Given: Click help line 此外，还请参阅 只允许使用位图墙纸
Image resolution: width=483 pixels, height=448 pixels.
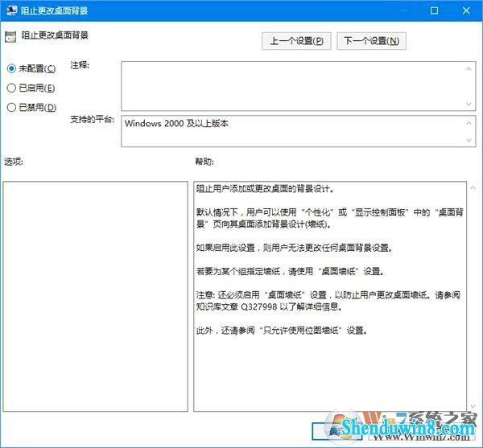Looking at the screenshot, I should pyautogui.click(x=282, y=331).
